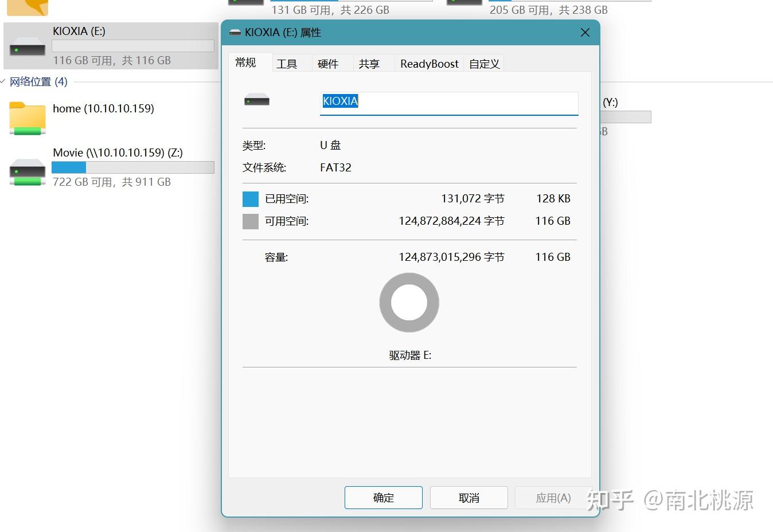
Task: Switch to the 自定义 tab
Action: [x=483, y=63]
